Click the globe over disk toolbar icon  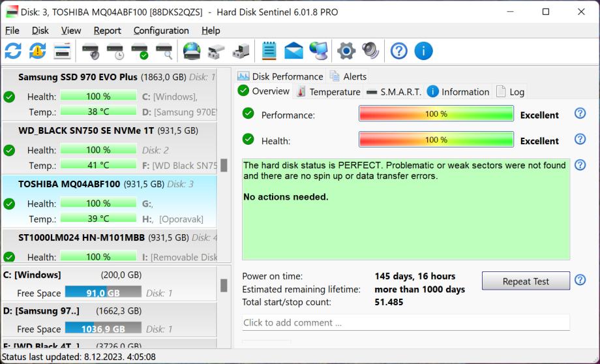192,51
